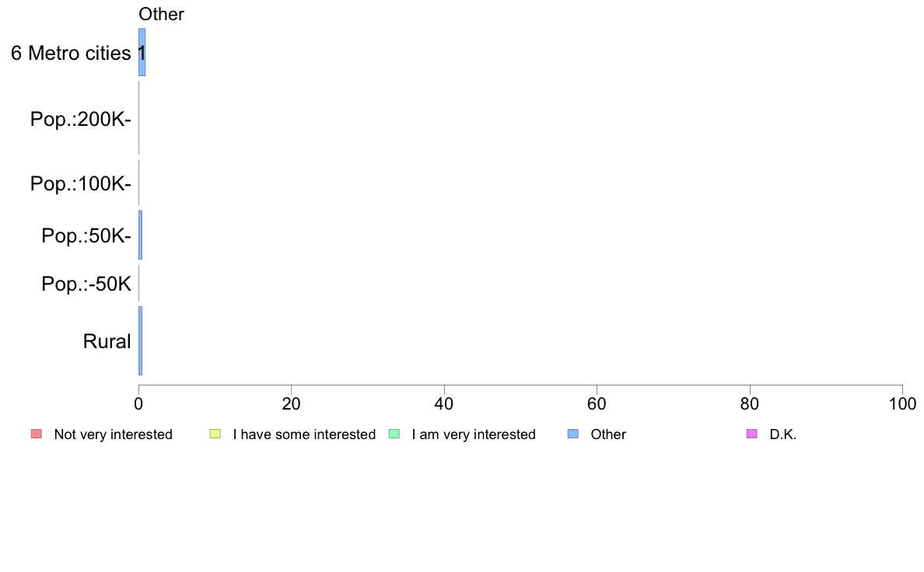Click the Pop.:-50K category label
Screen dimensions: 924x572
click(x=86, y=284)
